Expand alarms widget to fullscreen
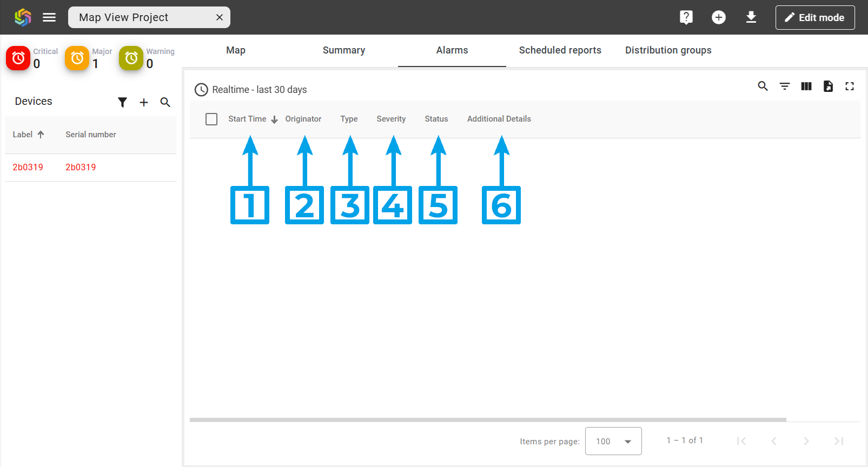The height and width of the screenshot is (467, 868). coord(849,86)
